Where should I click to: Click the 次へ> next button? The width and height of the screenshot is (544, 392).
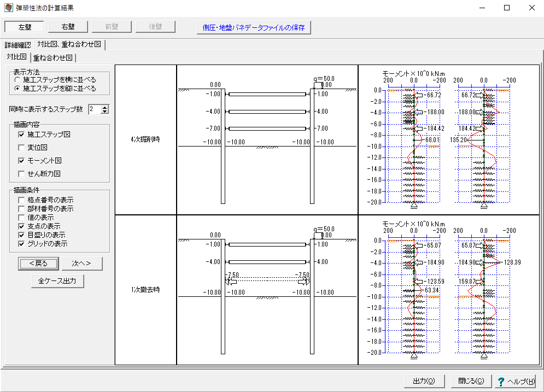[x=82, y=264]
